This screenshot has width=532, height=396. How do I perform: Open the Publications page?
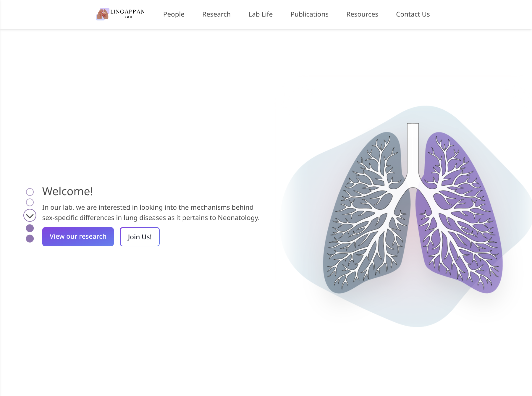tap(309, 14)
